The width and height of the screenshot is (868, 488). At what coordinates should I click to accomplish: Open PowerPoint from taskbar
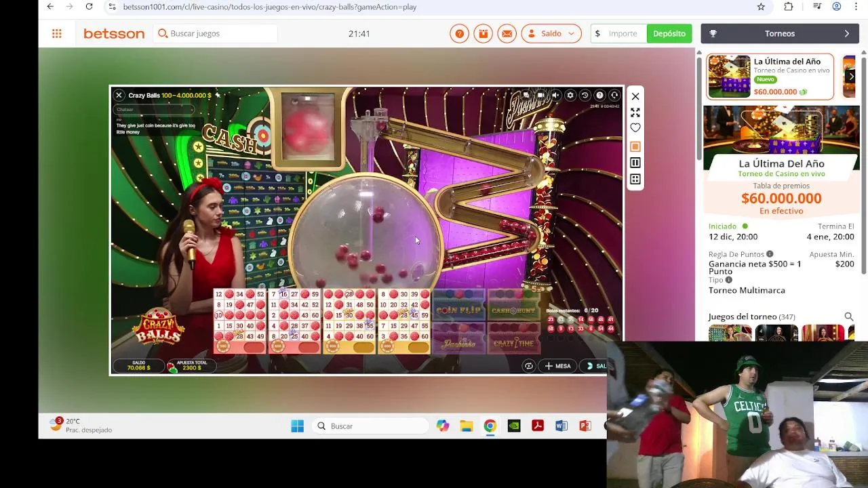pyautogui.click(x=585, y=426)
